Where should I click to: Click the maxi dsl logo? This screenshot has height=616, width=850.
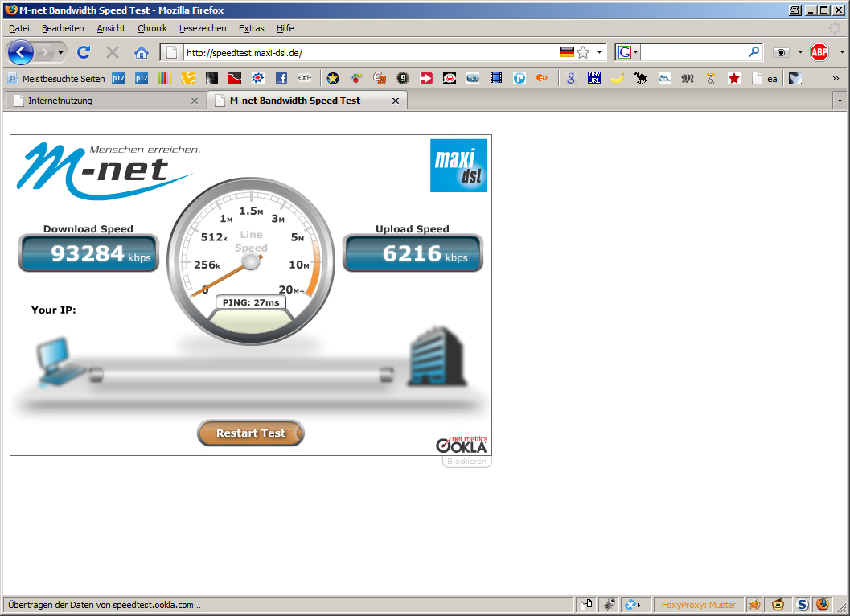tap(458, 166)
